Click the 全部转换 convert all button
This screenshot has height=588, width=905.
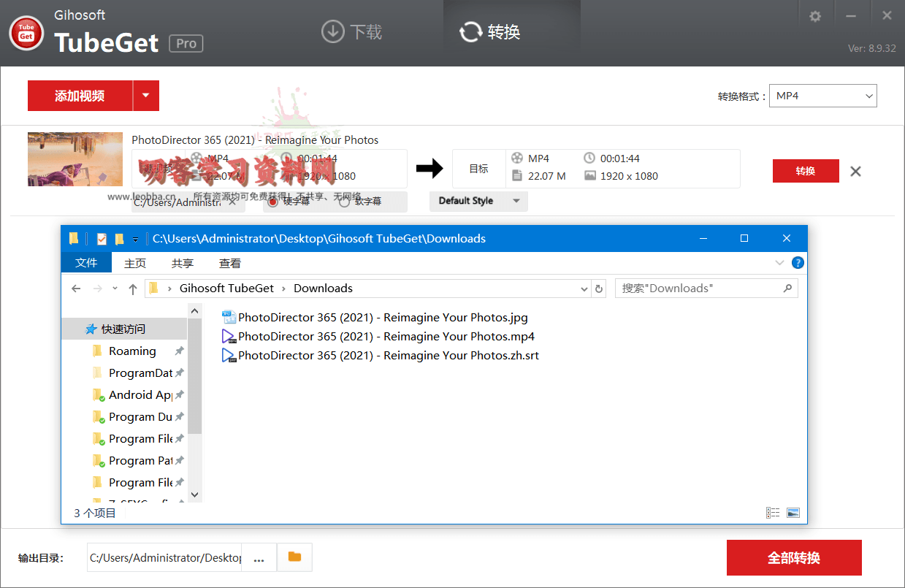(793, 558)
